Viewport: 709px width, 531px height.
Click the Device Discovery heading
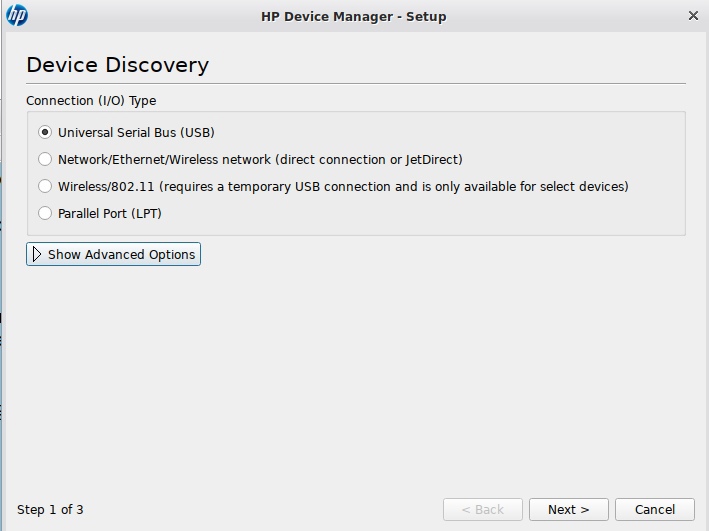click(117, 65)
